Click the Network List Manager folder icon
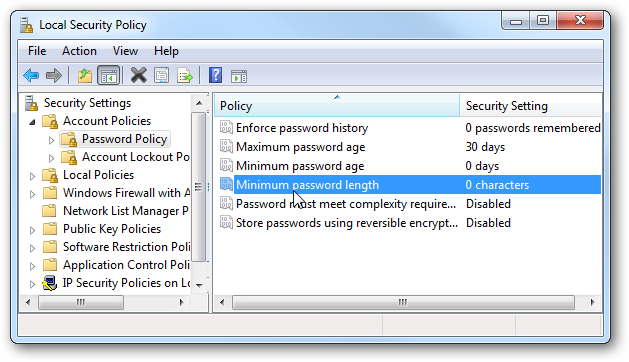 [50, 211]
